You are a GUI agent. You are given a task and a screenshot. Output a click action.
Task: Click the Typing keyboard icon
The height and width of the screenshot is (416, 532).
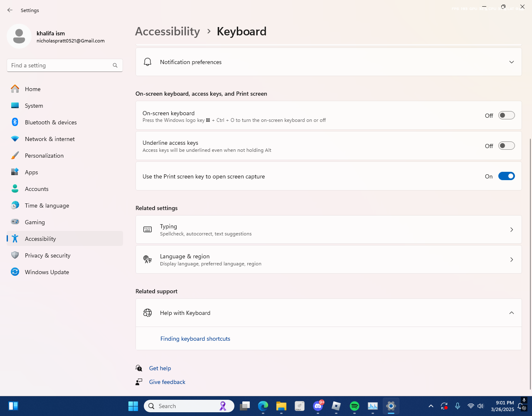pos(148,230)
